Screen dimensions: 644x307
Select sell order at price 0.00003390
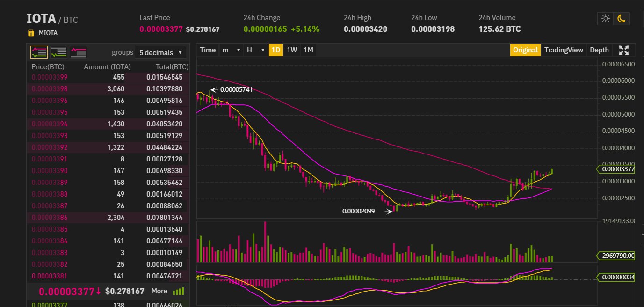pos(108,170)
